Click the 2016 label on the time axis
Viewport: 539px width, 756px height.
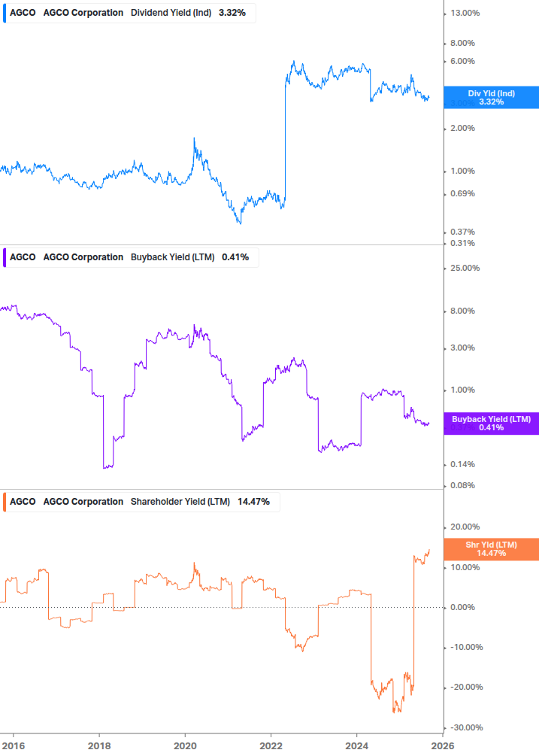pyautogui.click(x=14, y=746)
